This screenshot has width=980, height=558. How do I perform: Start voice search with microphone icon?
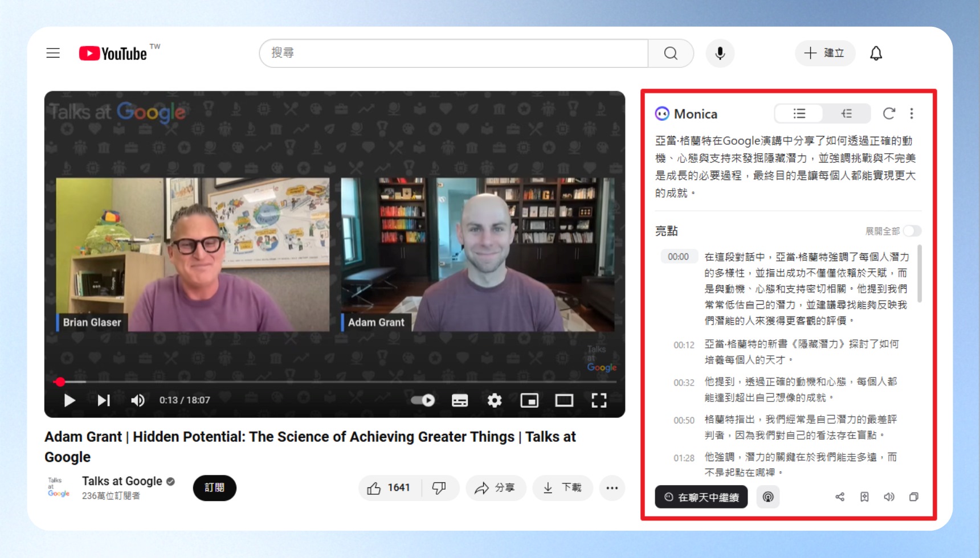720,53
